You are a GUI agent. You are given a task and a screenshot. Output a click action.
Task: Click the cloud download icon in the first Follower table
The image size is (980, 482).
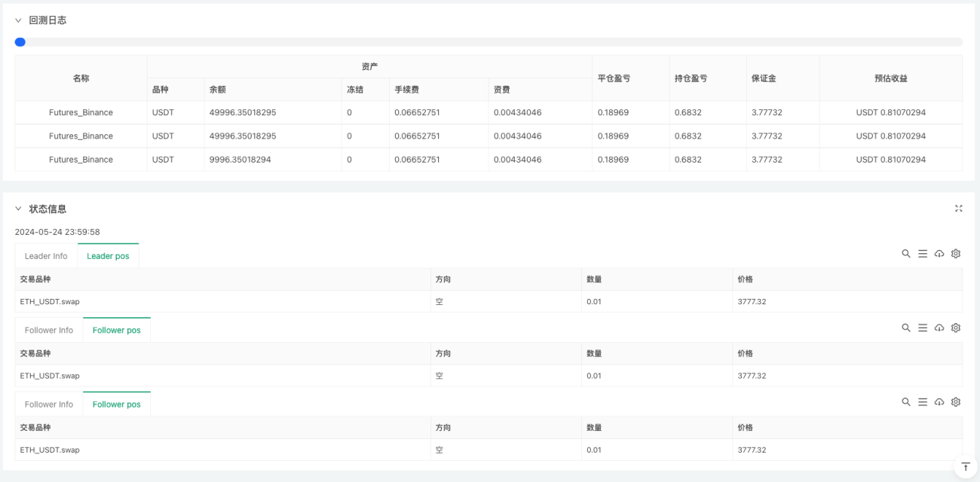[x=939, y=328]
